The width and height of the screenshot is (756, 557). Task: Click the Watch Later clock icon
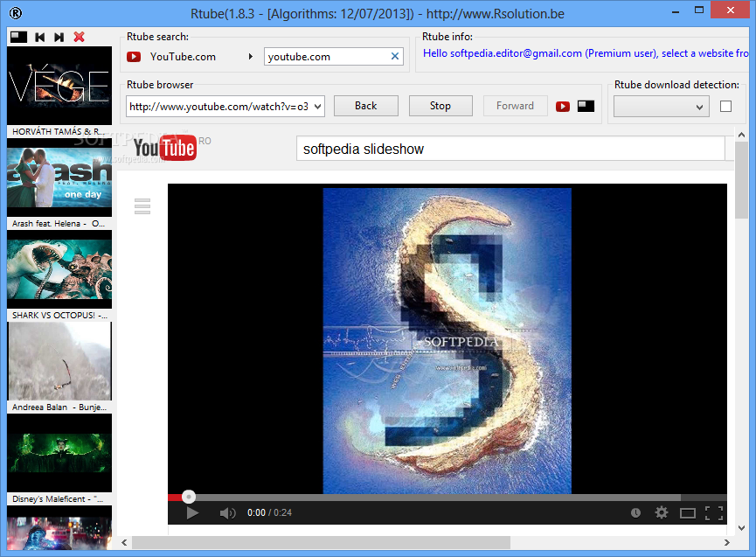tap(635, 512)
